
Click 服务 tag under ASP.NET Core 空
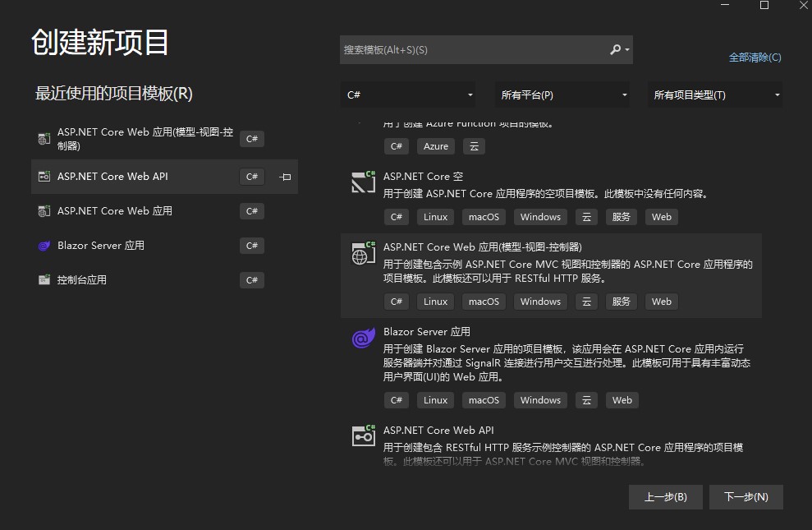tap(621, 217)
